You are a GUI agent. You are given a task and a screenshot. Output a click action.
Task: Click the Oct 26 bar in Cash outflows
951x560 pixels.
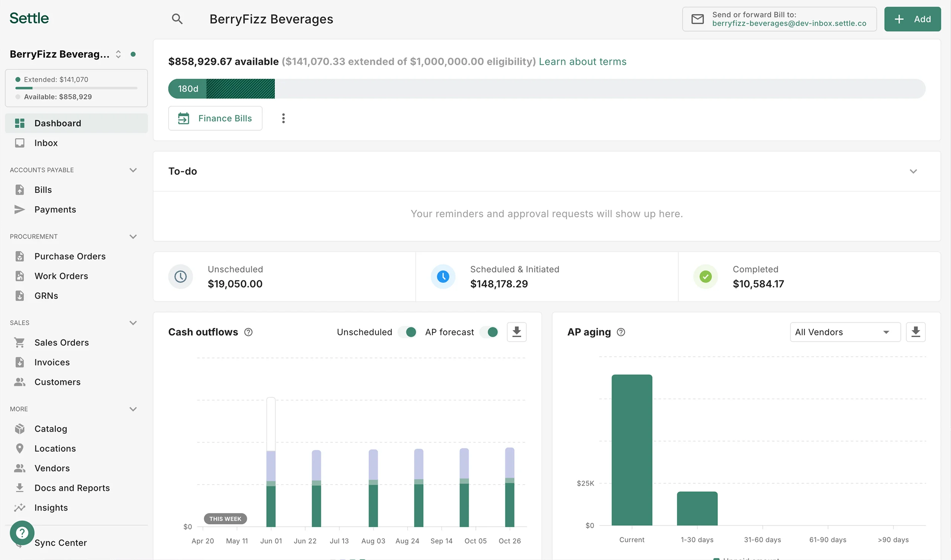click(509, 487)
